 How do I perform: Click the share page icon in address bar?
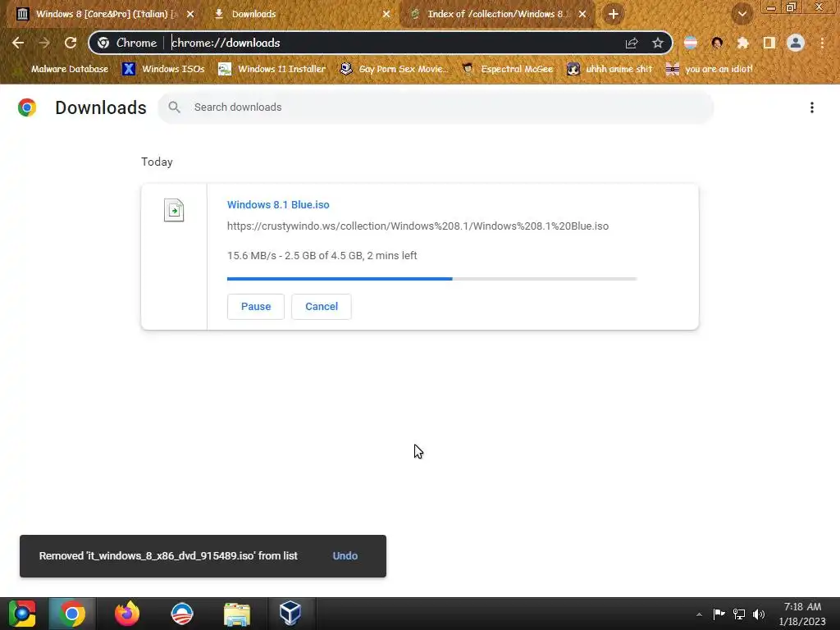pyautogui.click(x=632, y=43)
